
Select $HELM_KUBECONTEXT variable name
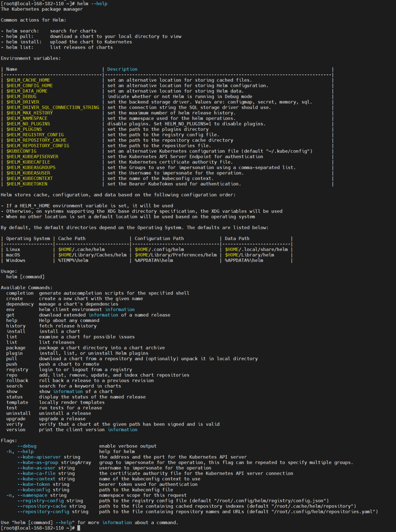(x=30, y=178)
